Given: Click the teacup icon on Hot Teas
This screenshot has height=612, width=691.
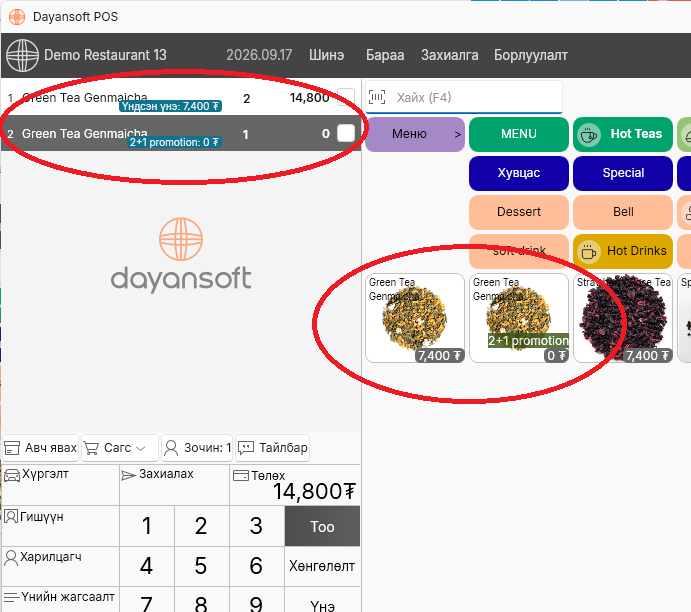Looking at the screenshot, I should [589, 134].
